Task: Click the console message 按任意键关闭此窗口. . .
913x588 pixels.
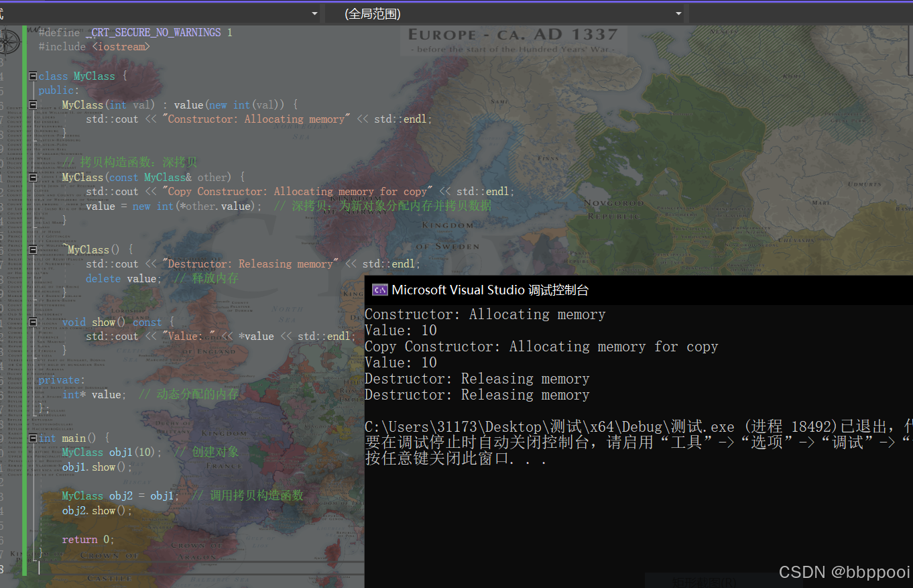Action: pyautogui.click(x=456, y=460)
